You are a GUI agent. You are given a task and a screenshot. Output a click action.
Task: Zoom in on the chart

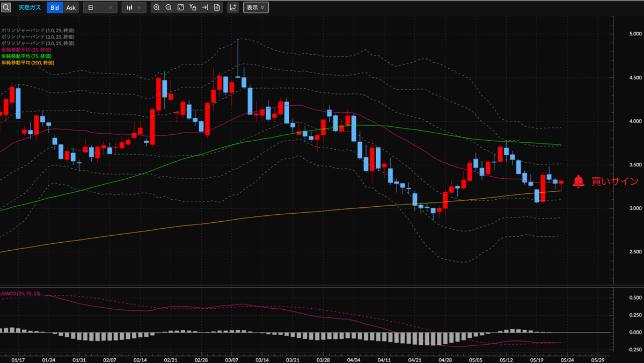pos(156,8)
